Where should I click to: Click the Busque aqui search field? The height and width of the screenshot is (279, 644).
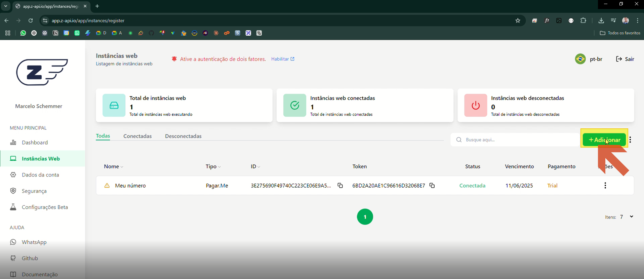click(x=515, y=140)
